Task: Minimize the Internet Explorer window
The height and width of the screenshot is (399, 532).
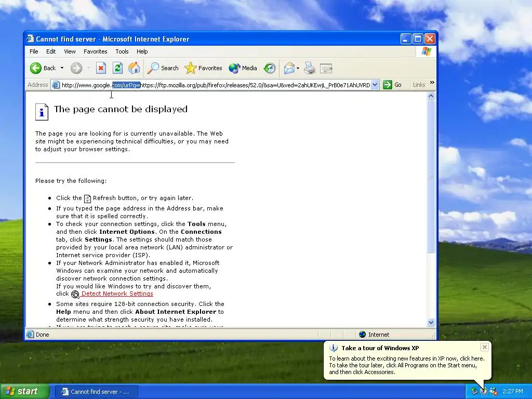Action: [x=405, y=39]
